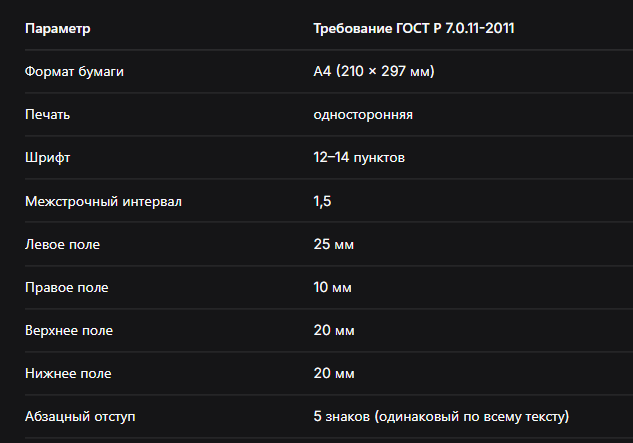Click the '1,5' line spacing value
Screen dimensions: 633x443
coord(323,201)
